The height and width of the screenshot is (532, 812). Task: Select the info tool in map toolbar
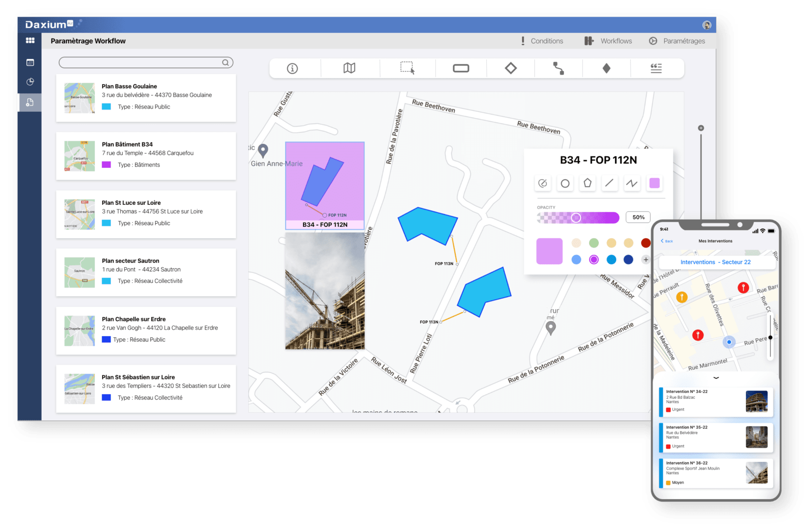point(292,68)
